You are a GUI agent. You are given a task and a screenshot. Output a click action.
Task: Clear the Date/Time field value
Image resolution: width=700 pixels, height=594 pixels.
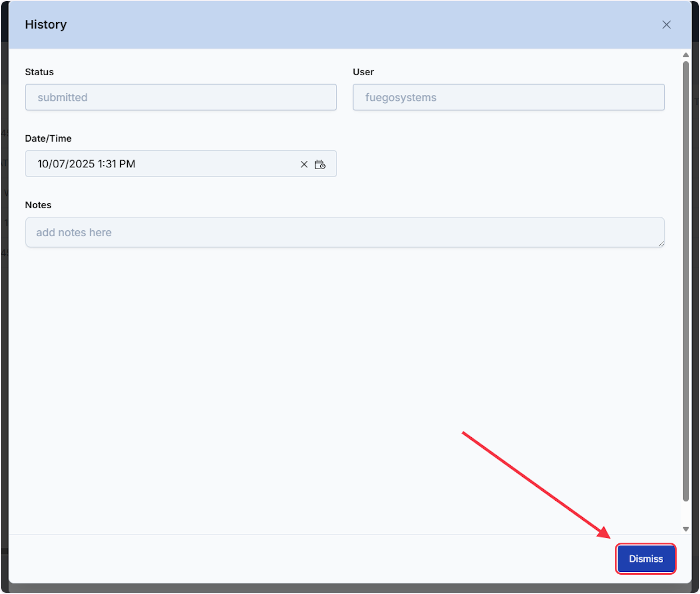tap(304, 164)
